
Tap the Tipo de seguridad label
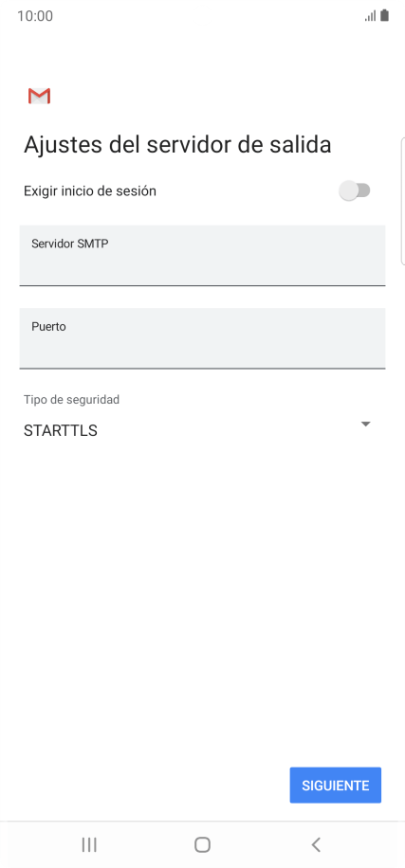pos(71,399)
